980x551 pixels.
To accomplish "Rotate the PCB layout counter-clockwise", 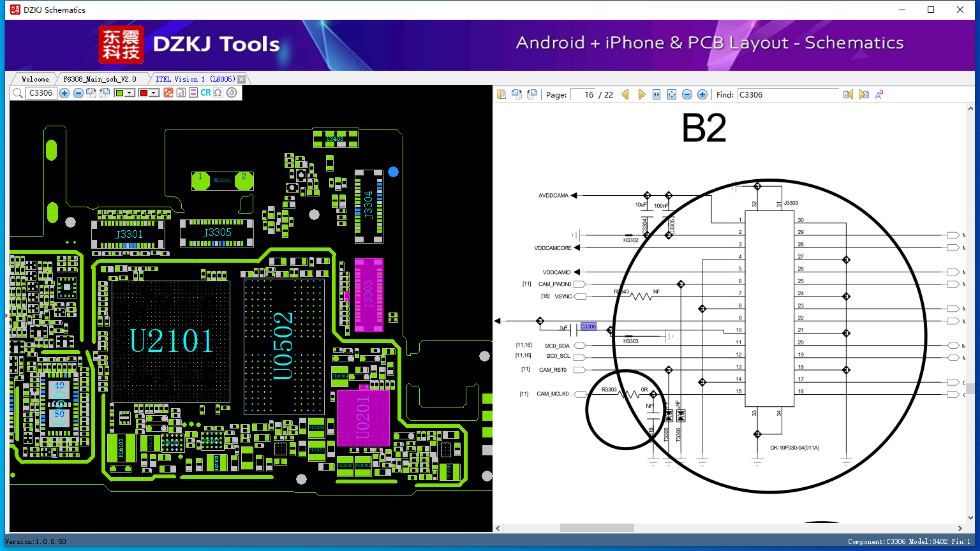I will pos(105,93).
